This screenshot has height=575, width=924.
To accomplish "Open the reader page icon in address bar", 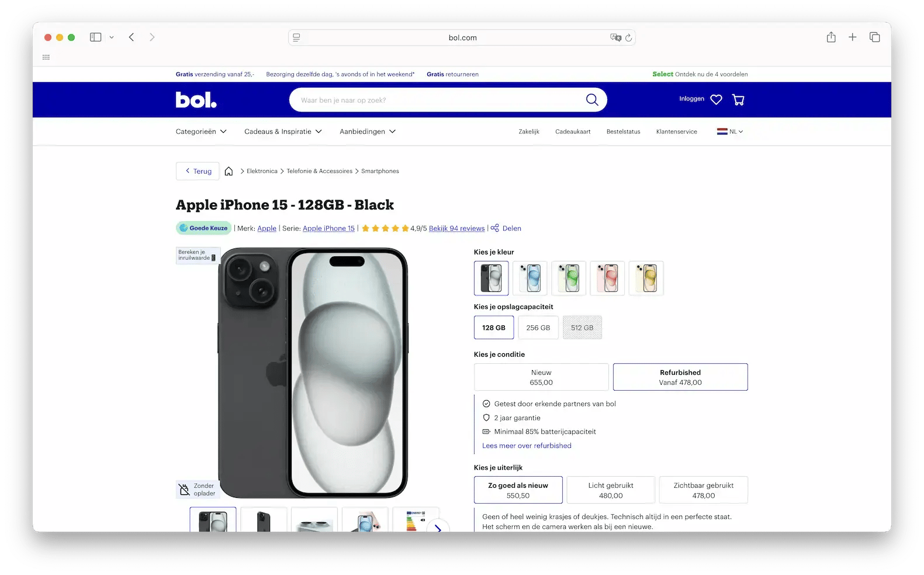I will coord(296,37).
